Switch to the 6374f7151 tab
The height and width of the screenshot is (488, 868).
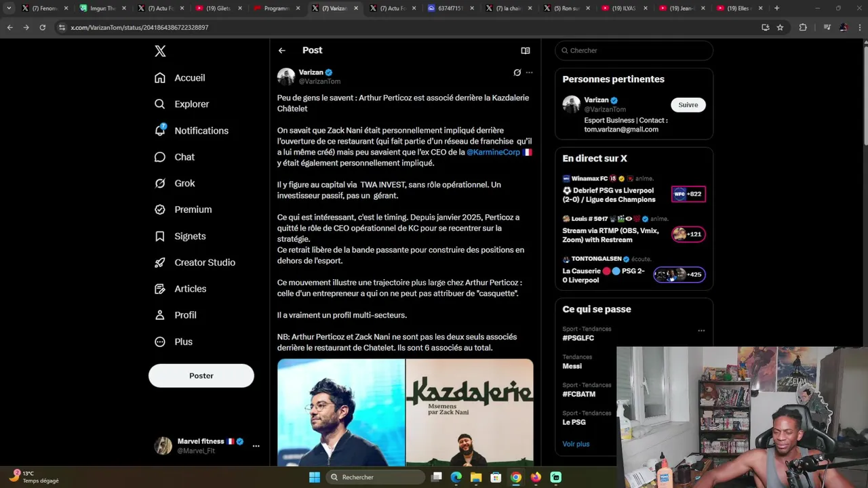pos(450,8)
